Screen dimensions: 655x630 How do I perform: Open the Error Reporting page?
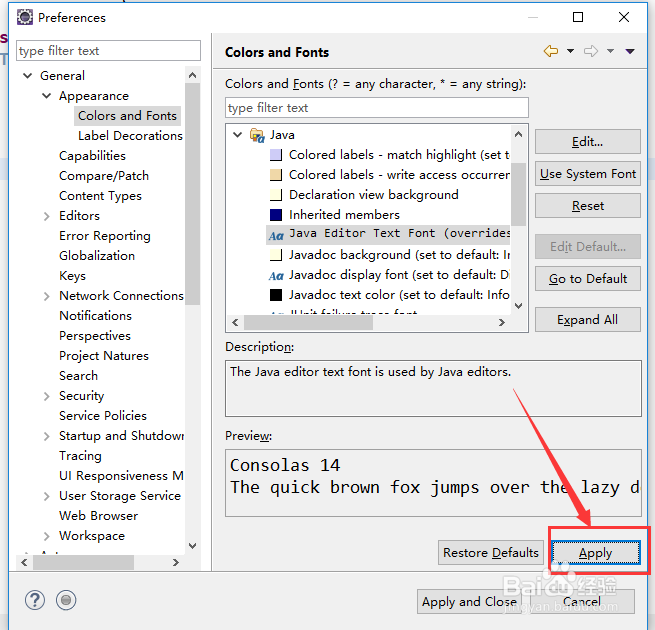click(x=105, y=236)
